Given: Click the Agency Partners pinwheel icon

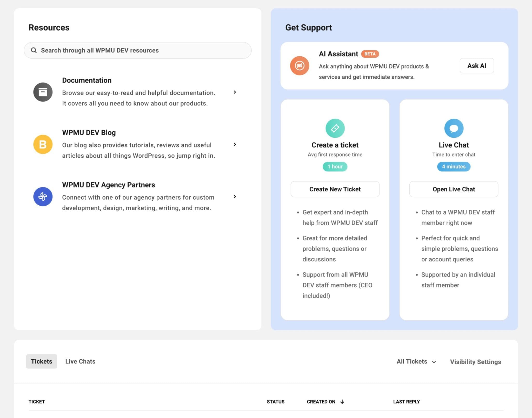Looking at the screenshot, I should (x=43, y=197).
